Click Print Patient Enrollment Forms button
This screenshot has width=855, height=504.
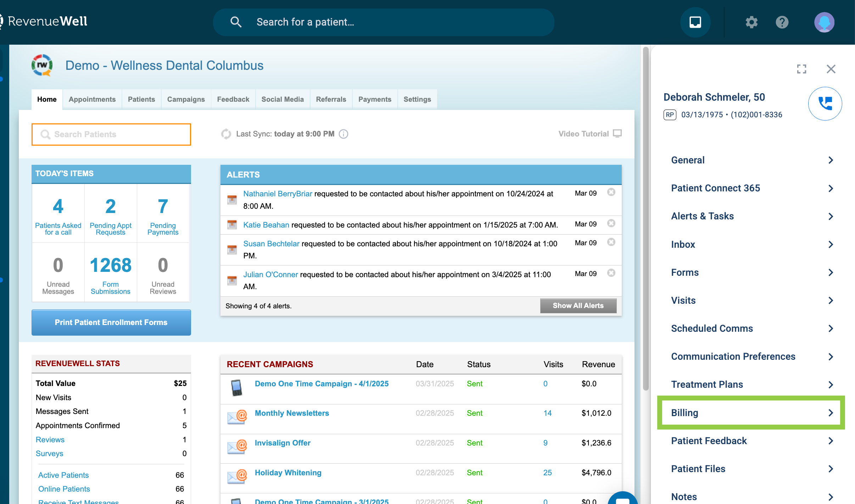click(111, 323)
